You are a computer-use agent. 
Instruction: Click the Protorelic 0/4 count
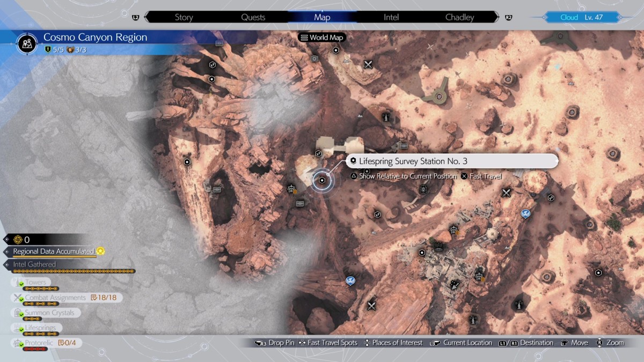(x=67, y=342)
